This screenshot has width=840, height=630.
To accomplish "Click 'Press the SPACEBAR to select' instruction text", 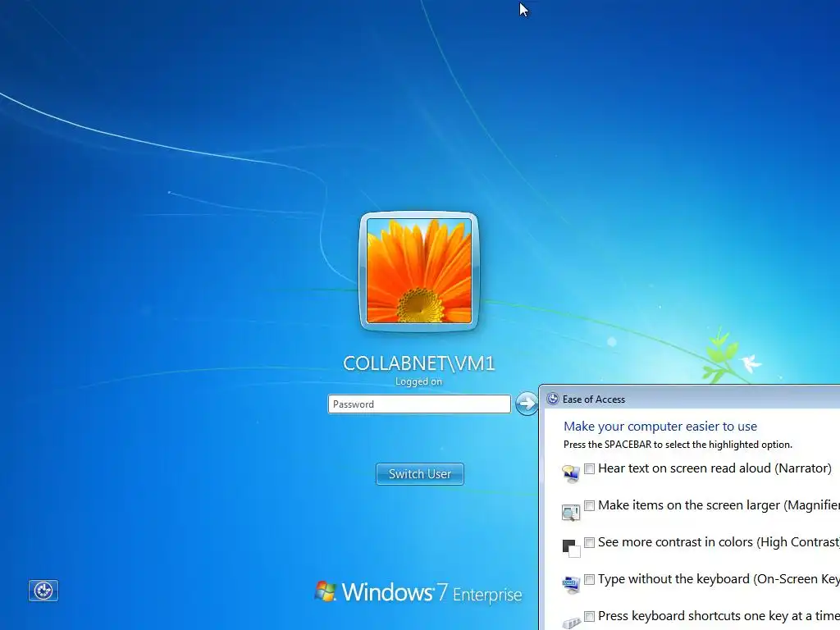I will [x=678, y=445].
